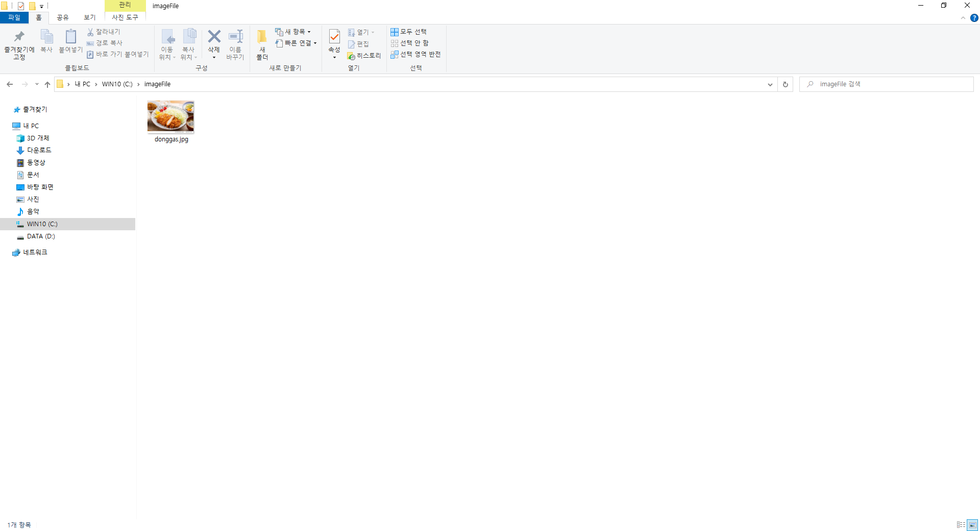Switch to the 보기 ribbon tab

click(x=89, y=17)
